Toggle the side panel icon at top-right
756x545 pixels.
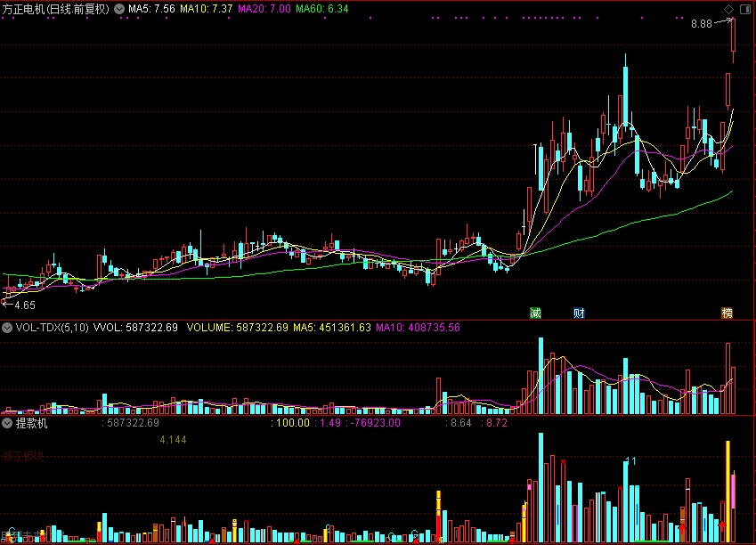tap(745, 9)
